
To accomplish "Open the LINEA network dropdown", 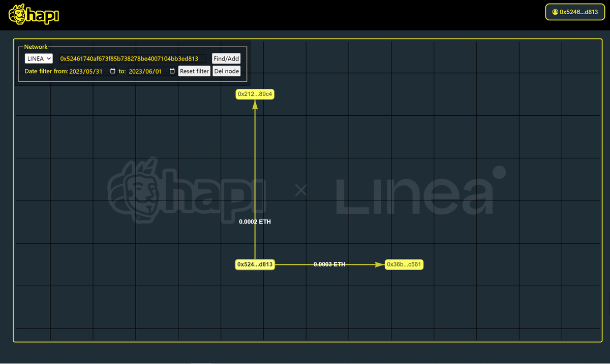I will [39, 59].
